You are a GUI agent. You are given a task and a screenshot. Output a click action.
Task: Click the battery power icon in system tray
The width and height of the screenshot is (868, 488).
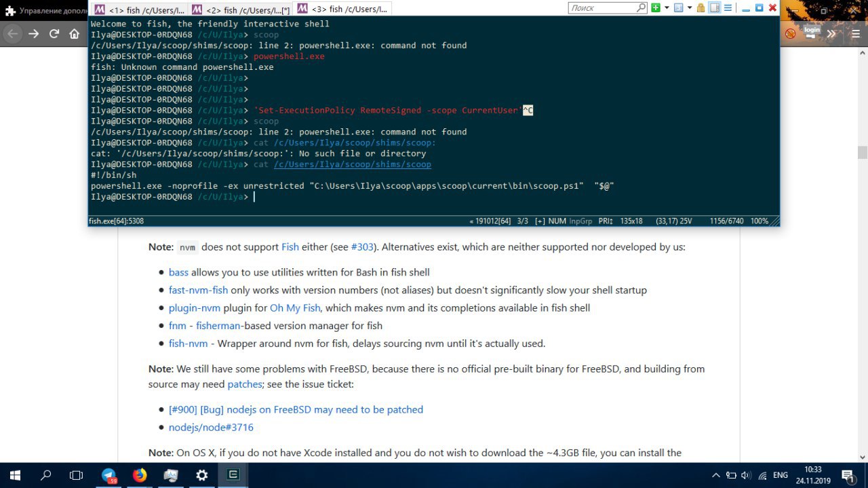click(731, 475)
